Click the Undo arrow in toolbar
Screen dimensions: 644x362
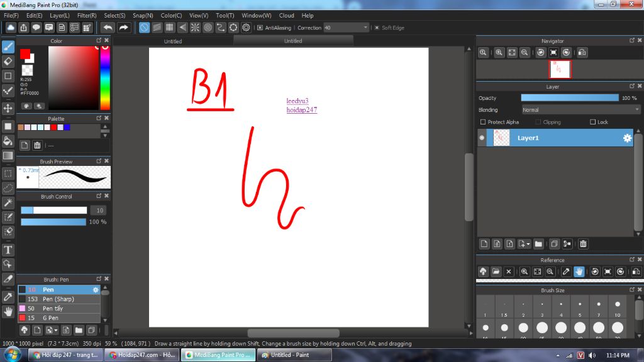point(108,28)
